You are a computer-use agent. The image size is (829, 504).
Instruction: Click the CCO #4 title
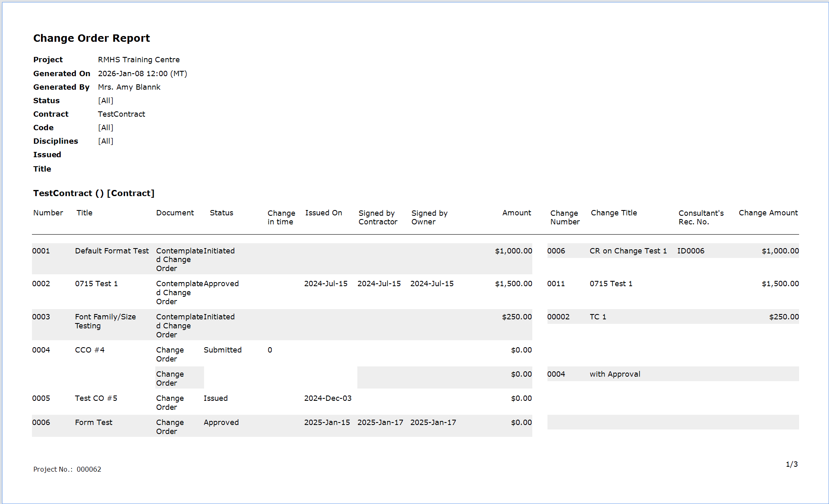coord(90,350)
